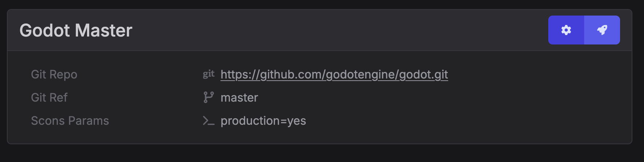The width and height of the screenshot is (644, 162).
Task: Click the word Master in the heading
Action: click(104, 30)
